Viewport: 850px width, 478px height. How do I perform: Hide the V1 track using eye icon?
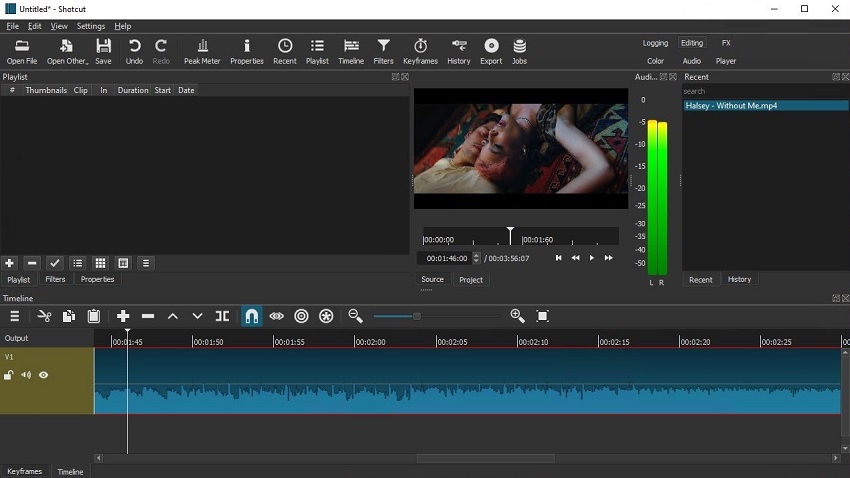coord(43,375)
